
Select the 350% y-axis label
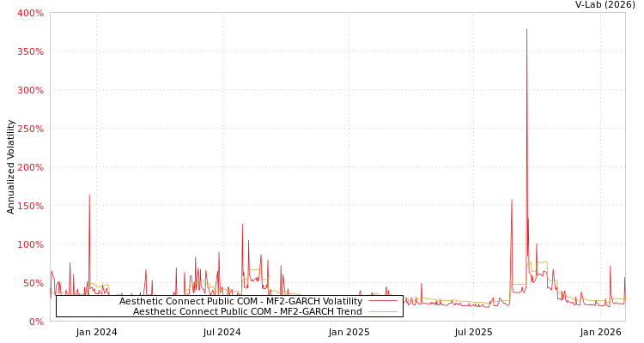click(x=30, y=51)
